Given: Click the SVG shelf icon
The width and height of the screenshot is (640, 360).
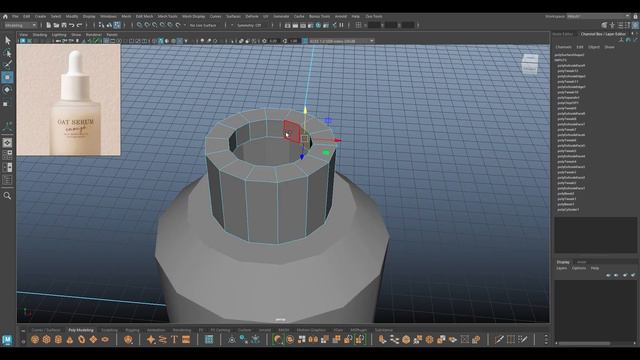Looking at the screenshot, I should [186, 339].
